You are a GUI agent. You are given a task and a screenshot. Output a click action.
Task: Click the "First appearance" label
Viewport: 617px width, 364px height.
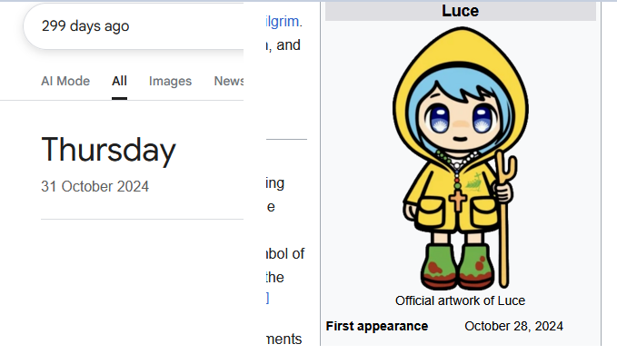pyautogui.click(x=376, y=326)
